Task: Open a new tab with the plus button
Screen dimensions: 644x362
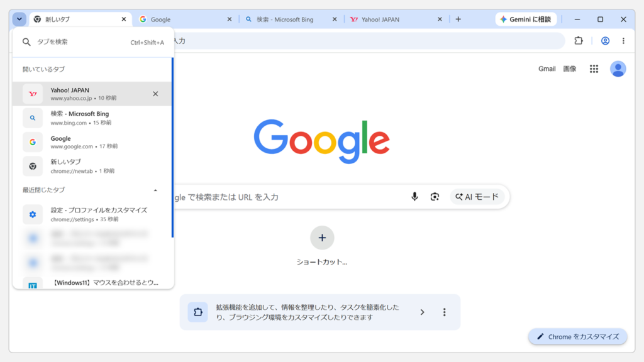Action: click(458, 19)
